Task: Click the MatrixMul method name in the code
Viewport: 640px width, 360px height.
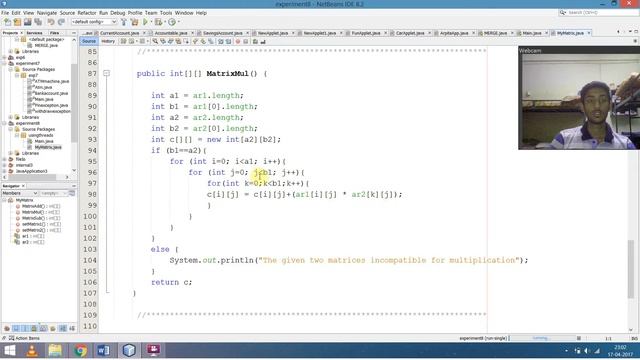Action: pos(227,73)
